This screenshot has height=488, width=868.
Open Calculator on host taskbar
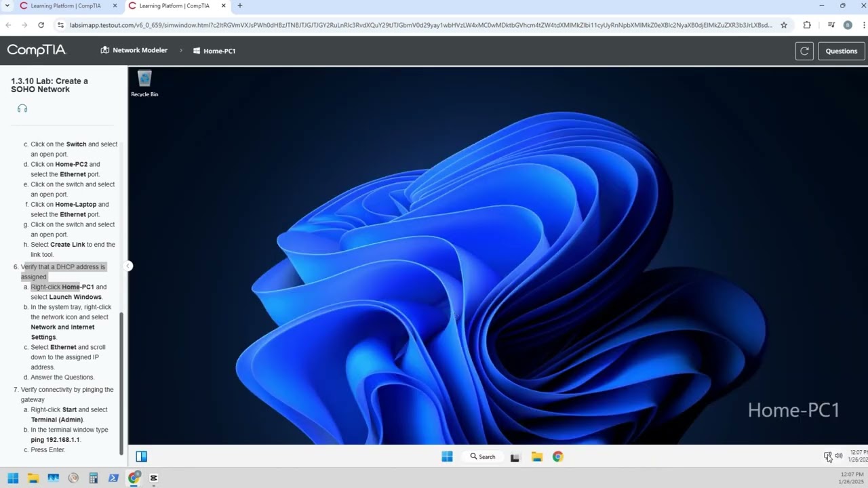pos(94,478)
